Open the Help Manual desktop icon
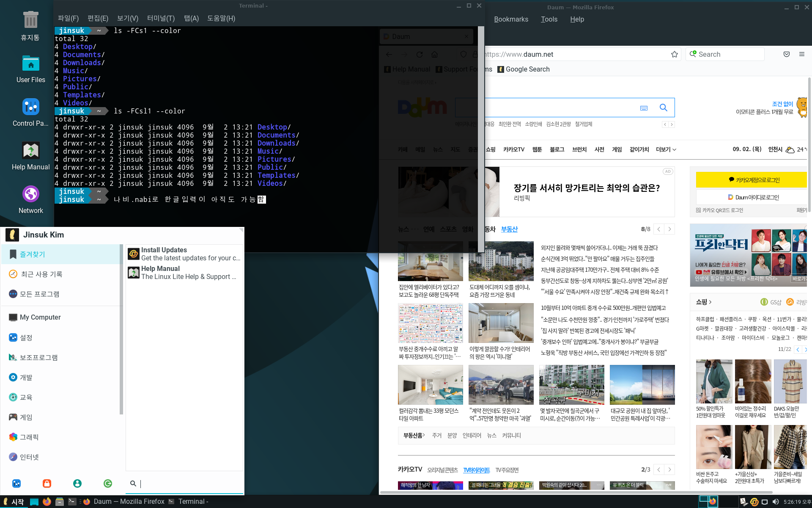 [30, 156]
